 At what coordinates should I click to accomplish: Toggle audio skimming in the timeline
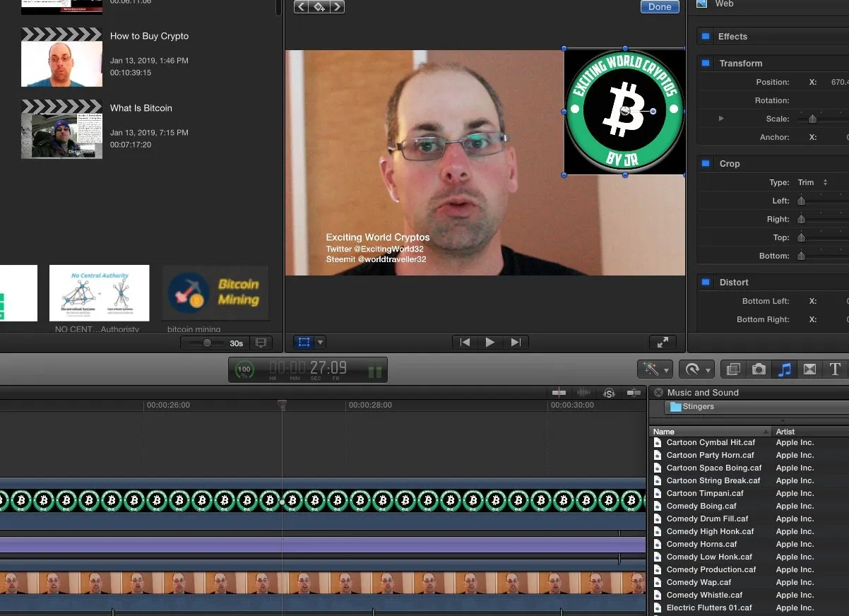pyautogui.click(x=584, y=393)
